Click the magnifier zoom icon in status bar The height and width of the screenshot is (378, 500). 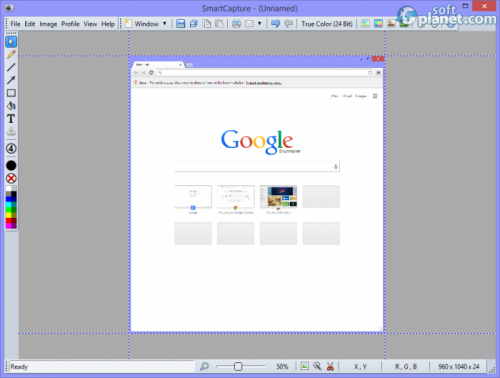pyautogui.click(x=204, y=367)
